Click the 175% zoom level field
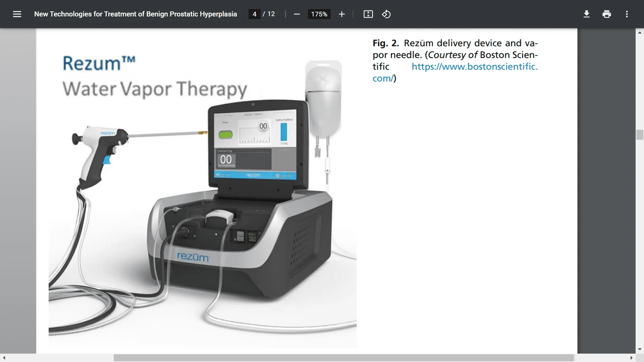This screenshot has height=362, width=644. click(319, 14)
